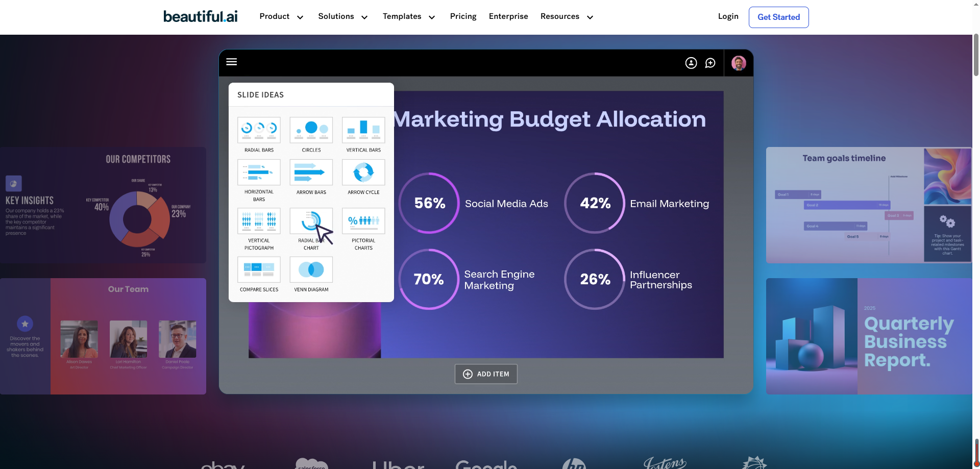Select the Vertical Bars slide idea
This screenshot has height=469, width=980.
363,130
